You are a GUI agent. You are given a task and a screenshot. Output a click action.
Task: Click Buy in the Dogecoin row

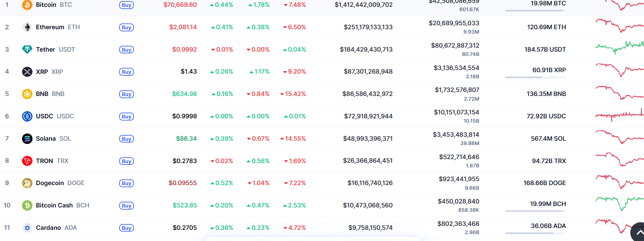[126, 183]
